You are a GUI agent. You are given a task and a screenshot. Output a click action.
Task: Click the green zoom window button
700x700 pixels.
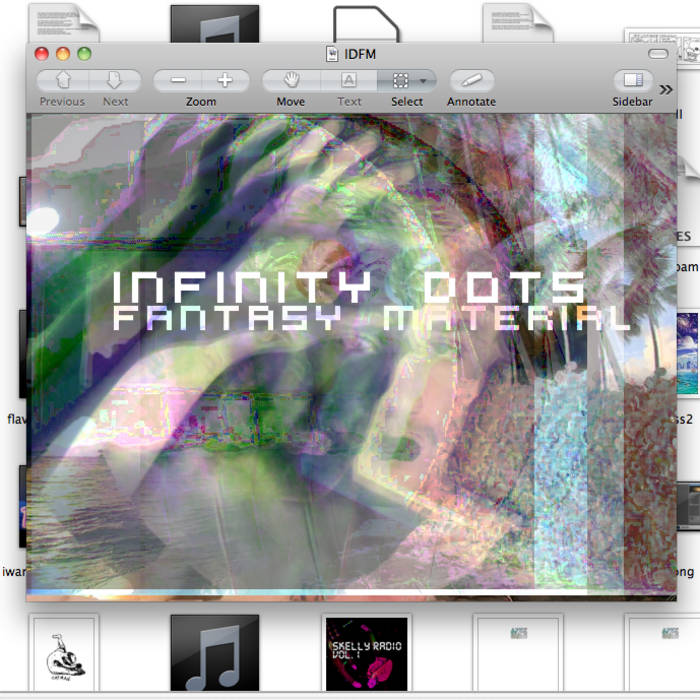pos(84,54)
